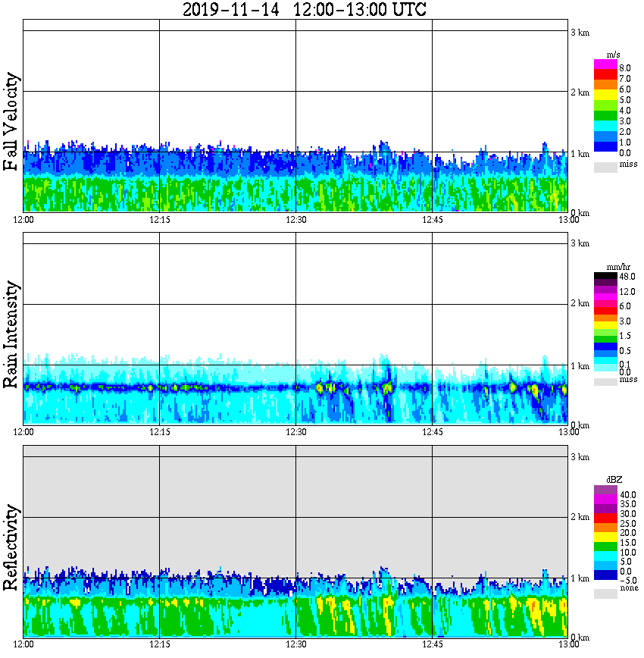Click the 12:00 time label under Rain Intensity
This screenshot has width=644, height=658.
coord(23,432)
